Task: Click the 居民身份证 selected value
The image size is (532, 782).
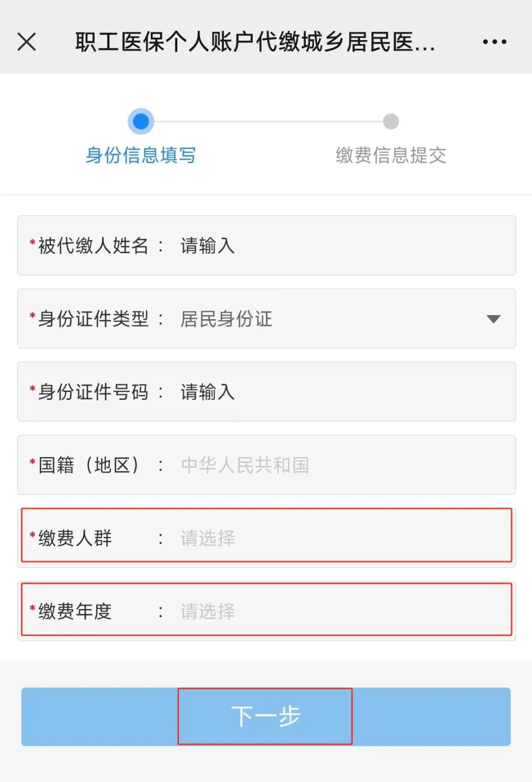Action: (227, 319)
